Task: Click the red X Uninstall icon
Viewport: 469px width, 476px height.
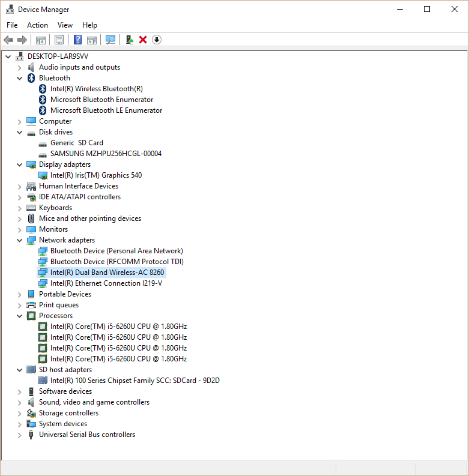Action: 143,40
